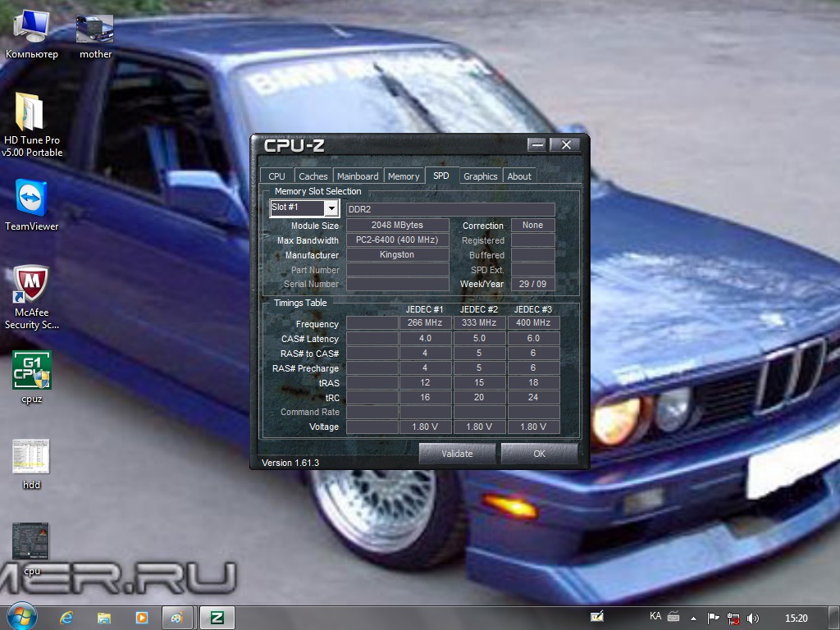Viewport: 840px width, 630px height.
Task: Open Windows Explorer from the taskbar
Action: [104, 618]
